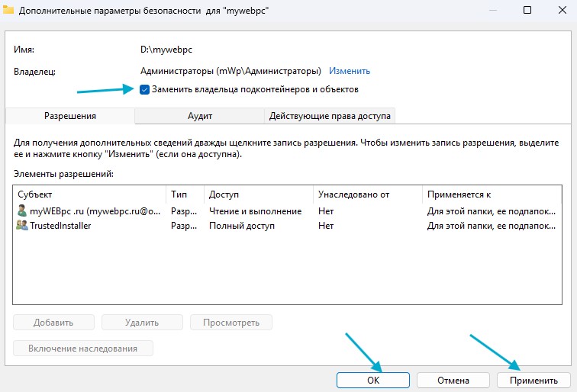
Task: Confirm with the OK button
Action: 373,381
